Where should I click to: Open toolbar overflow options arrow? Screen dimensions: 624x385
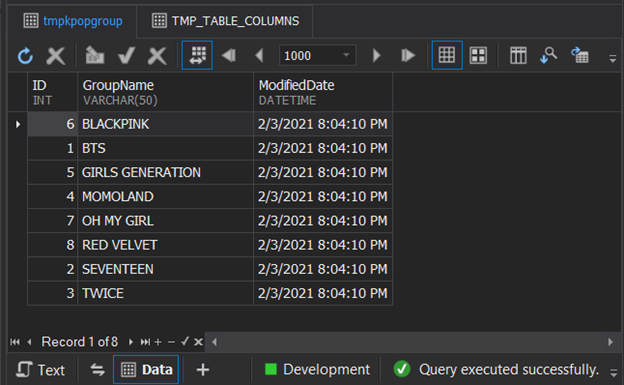613,59
